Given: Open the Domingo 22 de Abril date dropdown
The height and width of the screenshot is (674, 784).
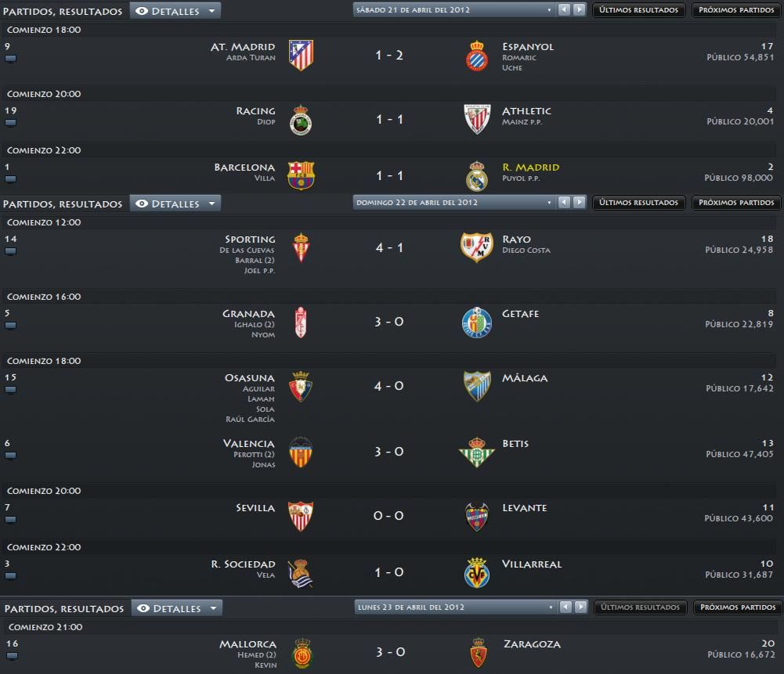Looking at the screenshot, I should coord(454,202).
